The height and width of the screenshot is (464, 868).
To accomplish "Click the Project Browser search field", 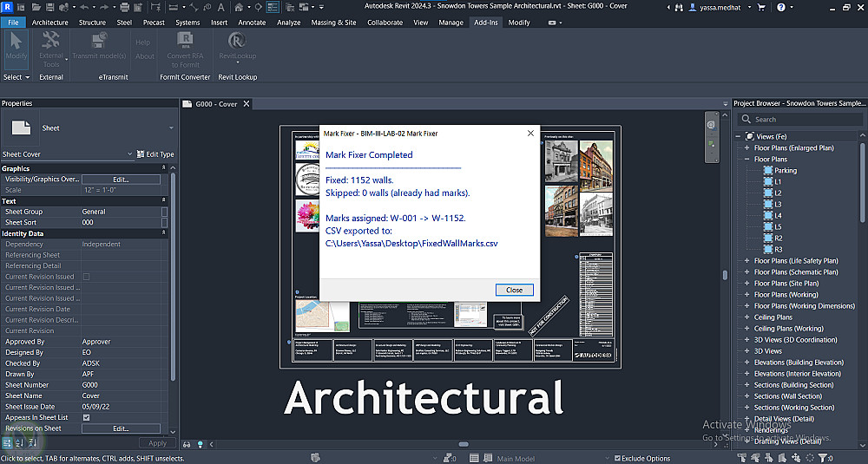I will (x=800, y=119).
